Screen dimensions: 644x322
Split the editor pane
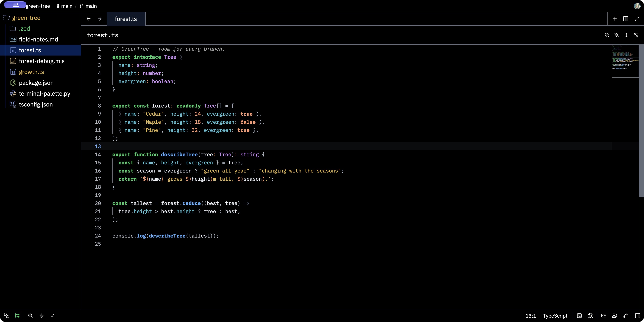point(626,19)
